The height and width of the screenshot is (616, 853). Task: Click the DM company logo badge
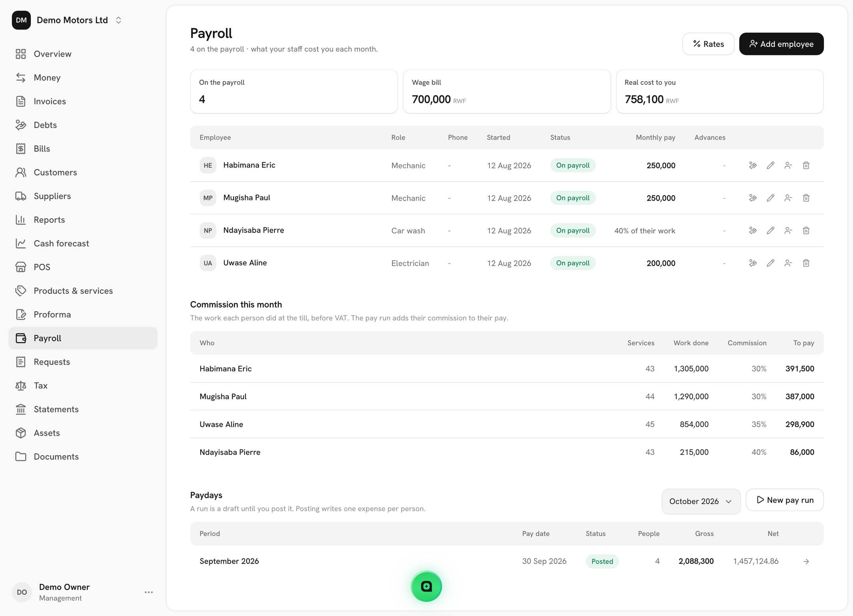click(21, 20)
